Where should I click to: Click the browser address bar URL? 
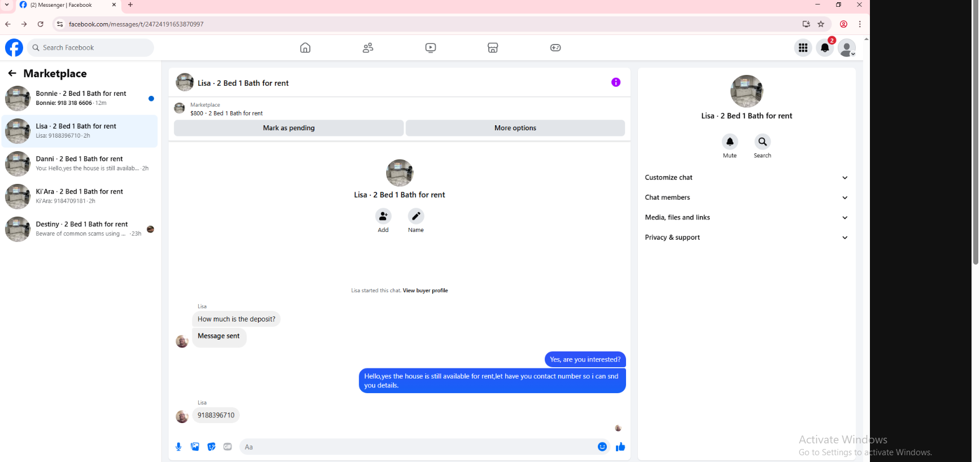[x=136, y=24]
